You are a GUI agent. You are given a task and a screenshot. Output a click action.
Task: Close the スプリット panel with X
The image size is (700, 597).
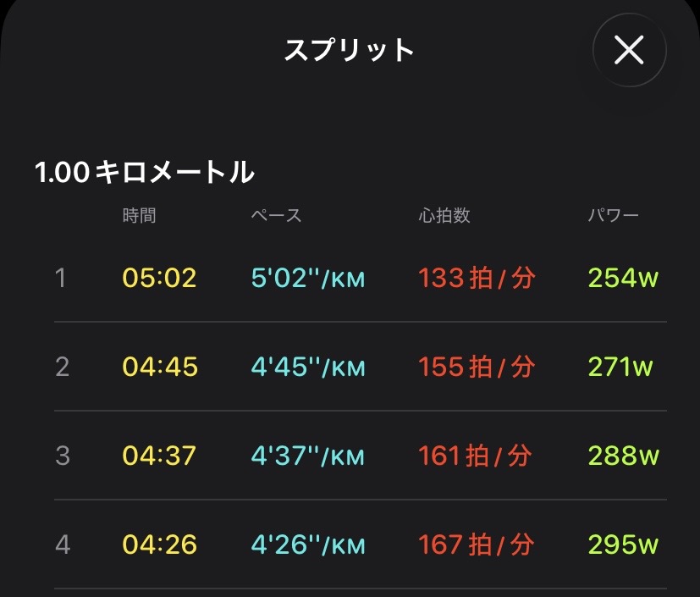point(629,51)
